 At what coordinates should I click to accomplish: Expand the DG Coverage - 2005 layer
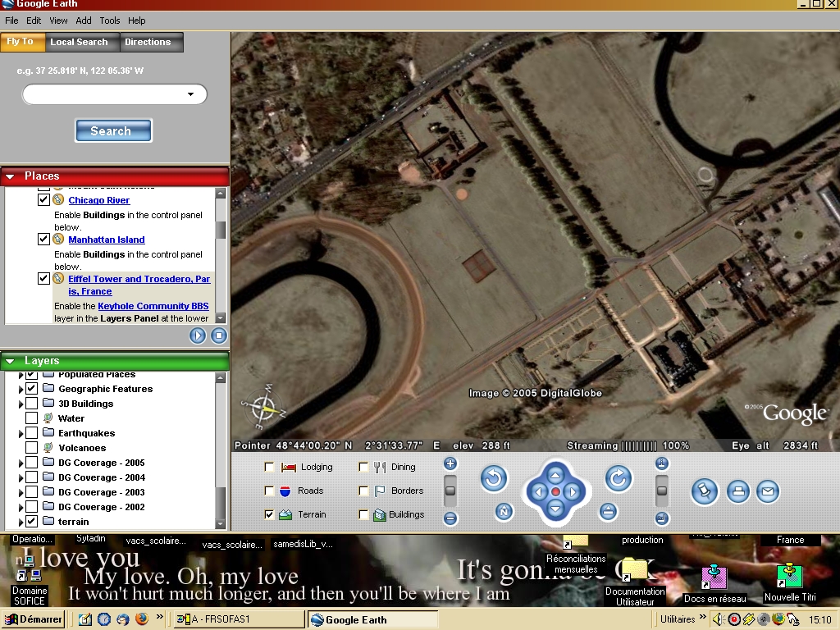click(x=21, y=463)
